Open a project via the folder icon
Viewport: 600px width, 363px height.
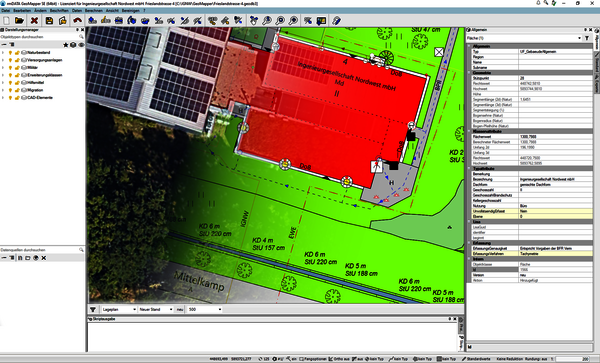click(x=20, y=21)
